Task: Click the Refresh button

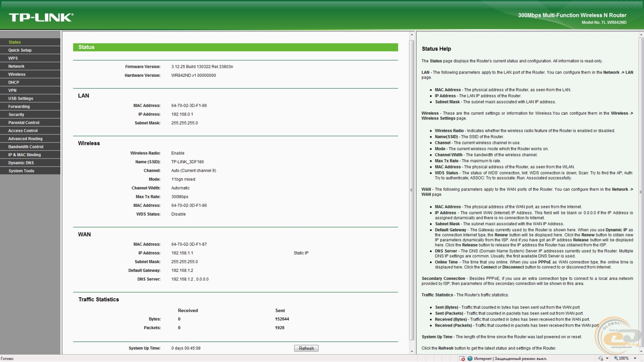Action: (x=306, y=348)
